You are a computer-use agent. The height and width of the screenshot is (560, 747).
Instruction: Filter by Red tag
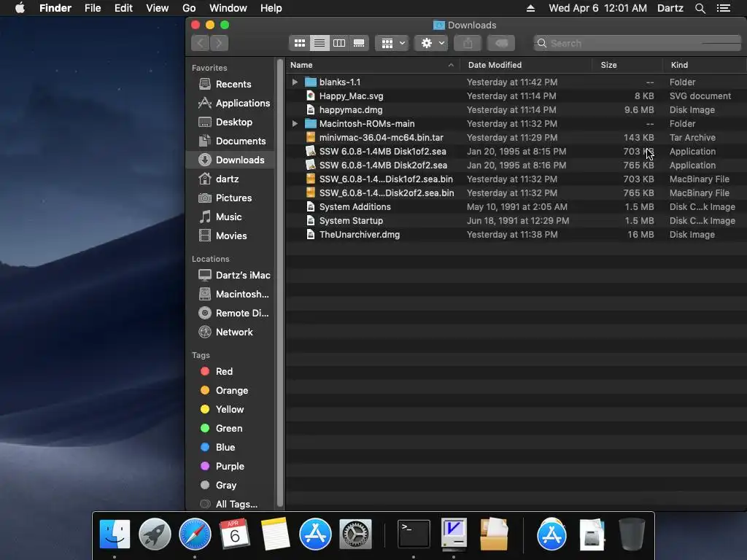click(x=231, y=371)
